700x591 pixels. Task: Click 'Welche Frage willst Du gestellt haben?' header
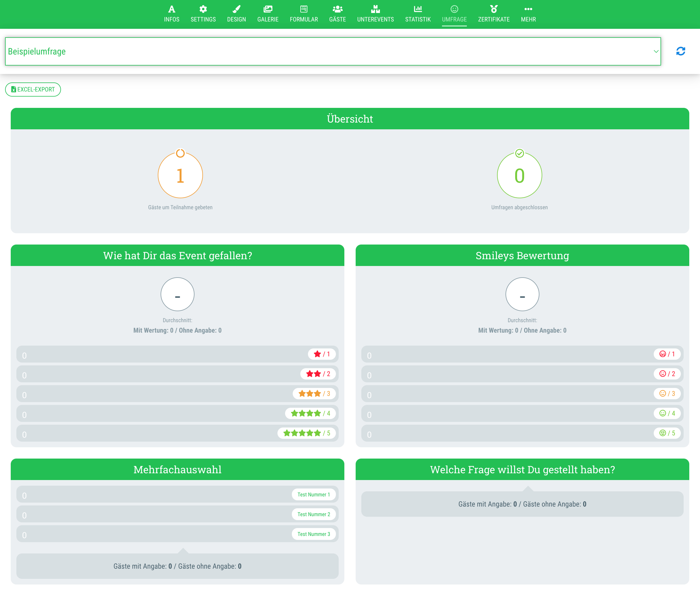pos(522,469)
